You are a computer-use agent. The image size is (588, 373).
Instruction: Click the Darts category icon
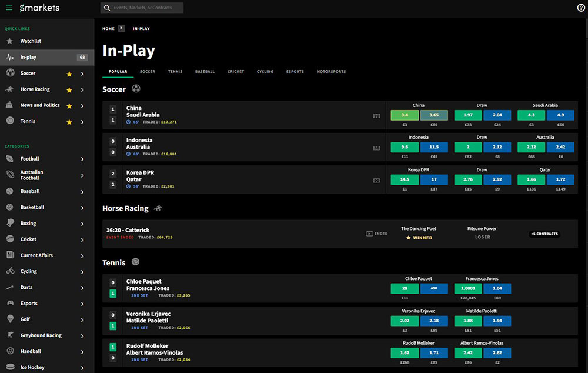[10, 287]
